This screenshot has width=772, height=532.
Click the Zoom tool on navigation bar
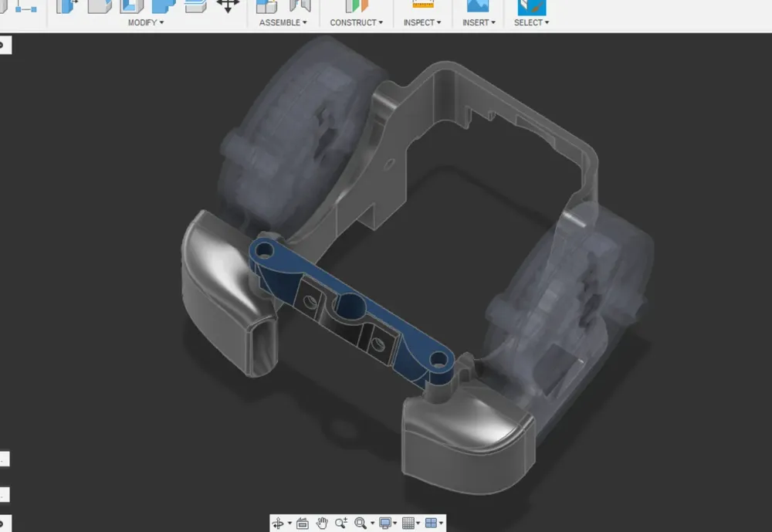coord(340,523)
